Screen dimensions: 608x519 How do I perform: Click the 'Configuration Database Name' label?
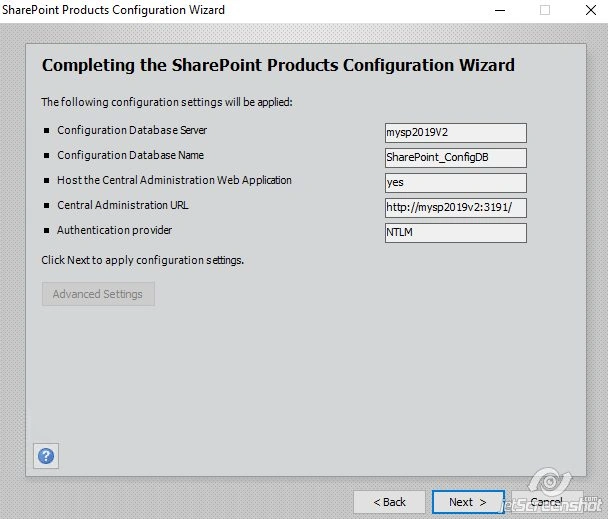click(130, 155)
